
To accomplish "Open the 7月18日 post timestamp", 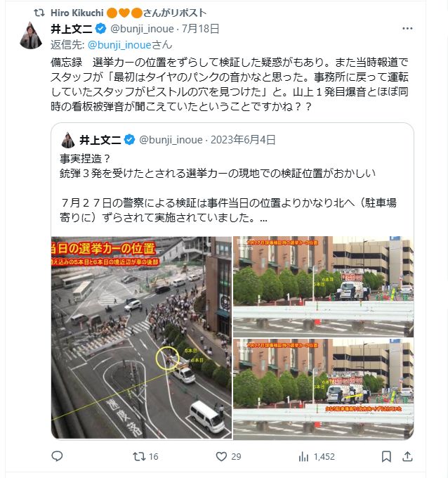I will tap(201, 29).
